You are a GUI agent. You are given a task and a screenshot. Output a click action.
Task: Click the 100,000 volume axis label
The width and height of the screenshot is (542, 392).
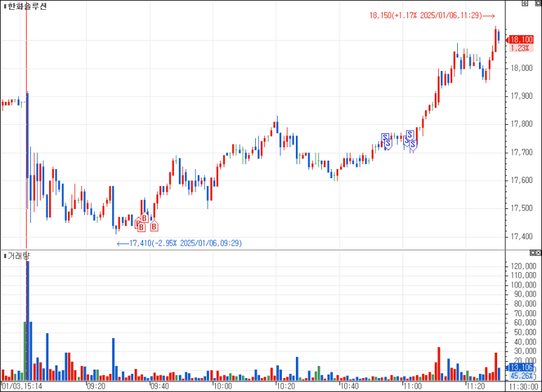523,285
